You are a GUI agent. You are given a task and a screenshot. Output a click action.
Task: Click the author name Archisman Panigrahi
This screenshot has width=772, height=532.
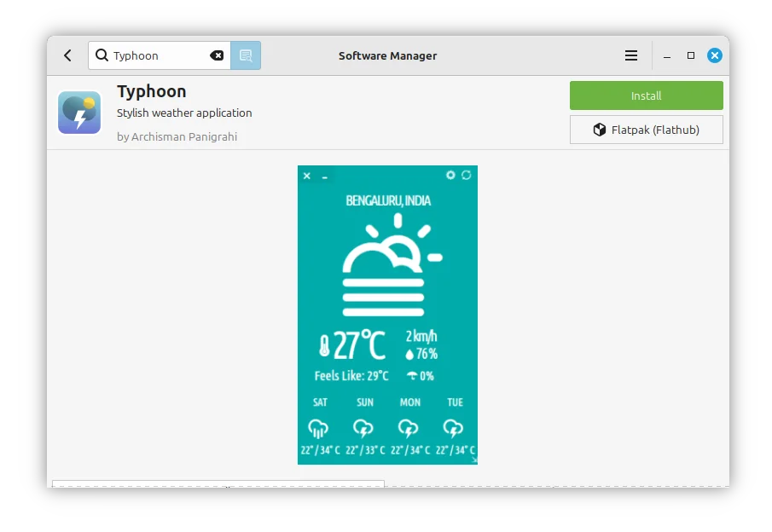click(184, 136)
